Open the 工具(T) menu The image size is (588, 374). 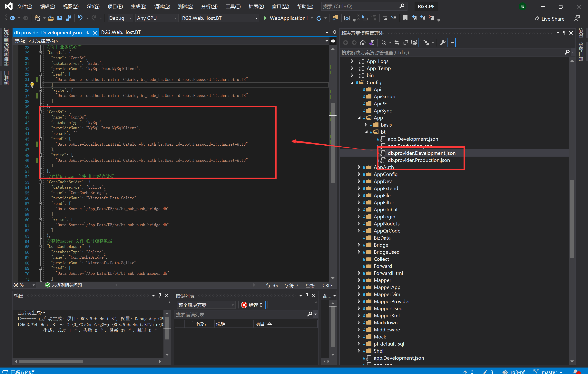pos(233,6)
